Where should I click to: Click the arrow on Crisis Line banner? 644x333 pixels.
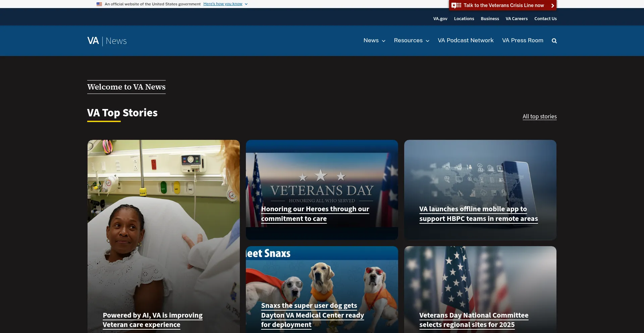click(x=552, y=6)
